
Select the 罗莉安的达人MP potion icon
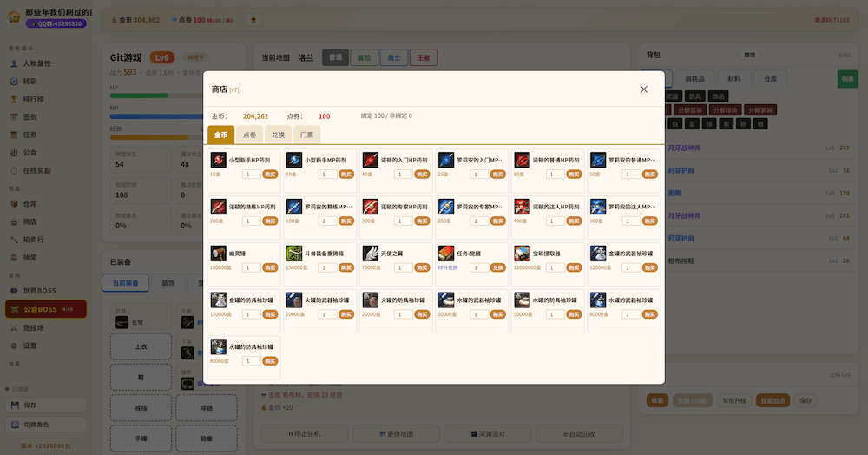point(598,207)
